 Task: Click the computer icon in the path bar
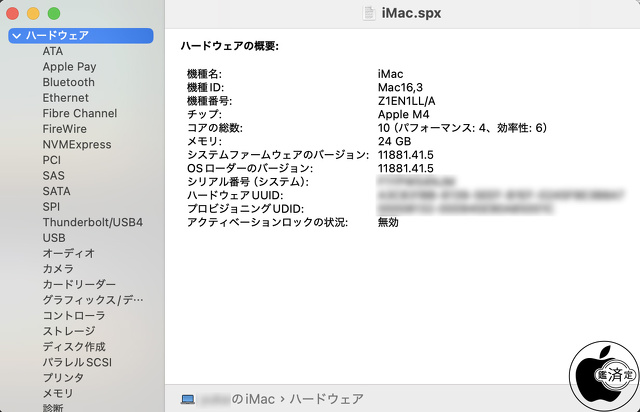[x=188, y=399]
